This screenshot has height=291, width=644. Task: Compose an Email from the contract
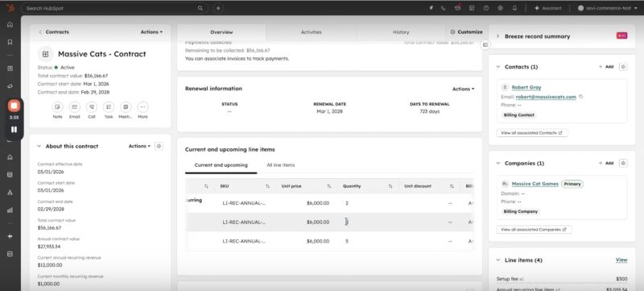pyautogui.click(x=74, y=110)
